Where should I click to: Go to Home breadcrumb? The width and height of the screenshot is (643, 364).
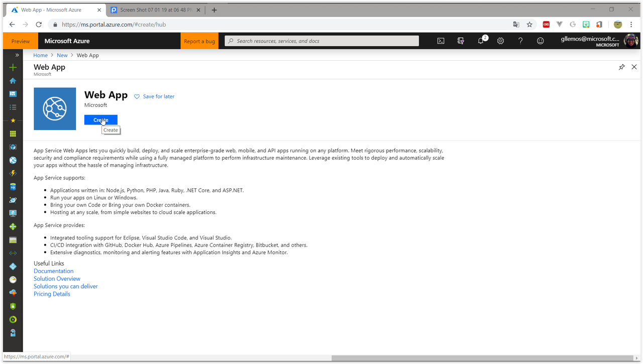click(x=40, y=55)
